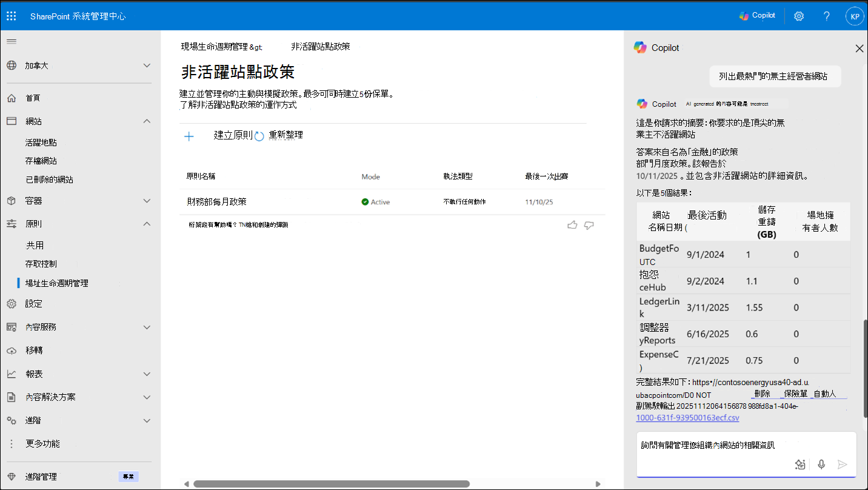Click the 重新整理 refresh icon
The width and height of the screenshot is (868, 490).
coord(260,135)
